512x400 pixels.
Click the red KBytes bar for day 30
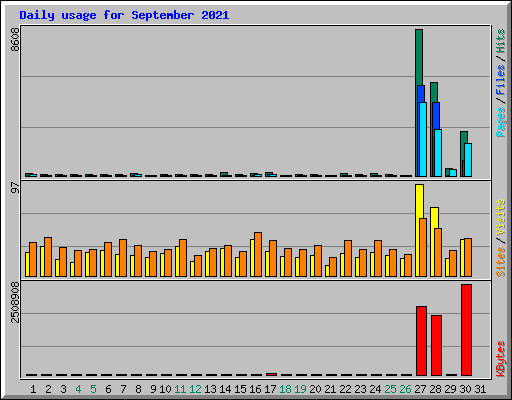[x=466, y=330]
